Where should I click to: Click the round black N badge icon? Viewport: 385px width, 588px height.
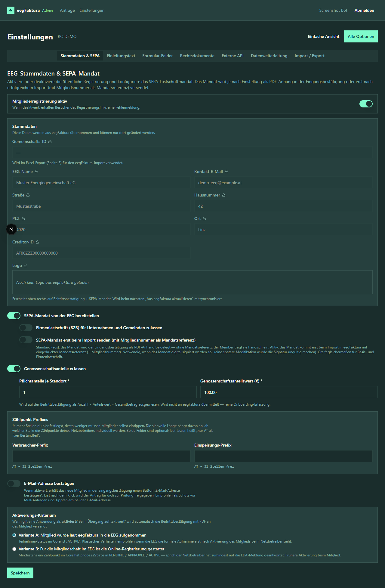point(11,229)
